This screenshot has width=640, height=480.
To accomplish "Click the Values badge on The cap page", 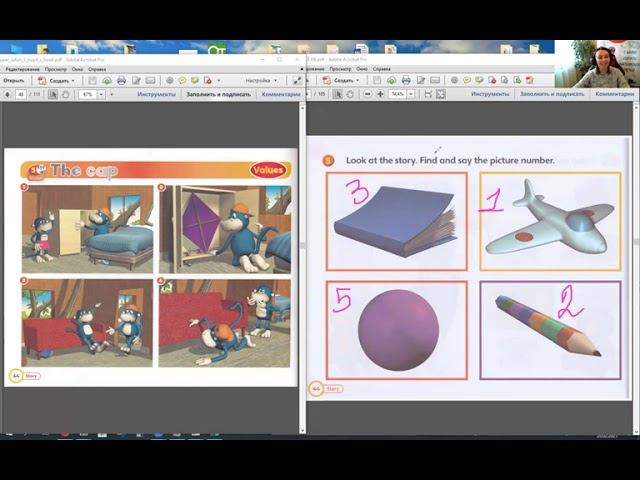I will [x=267, y=170].
